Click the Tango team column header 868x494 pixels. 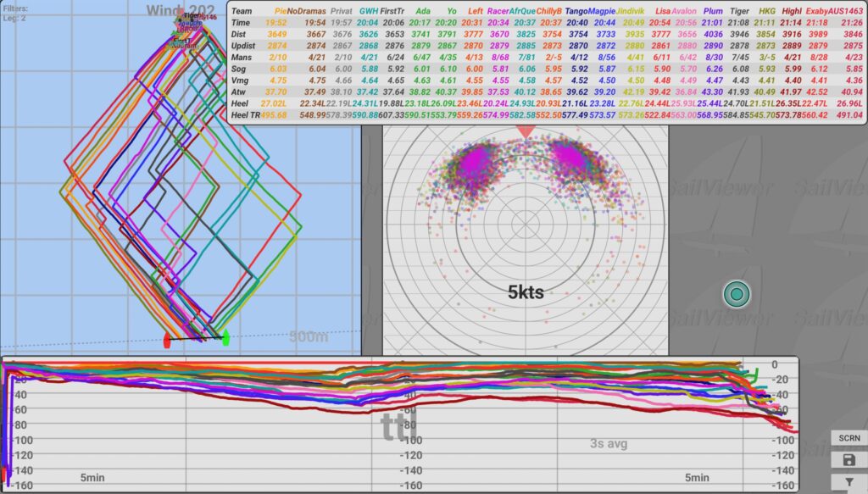[576, 11]
